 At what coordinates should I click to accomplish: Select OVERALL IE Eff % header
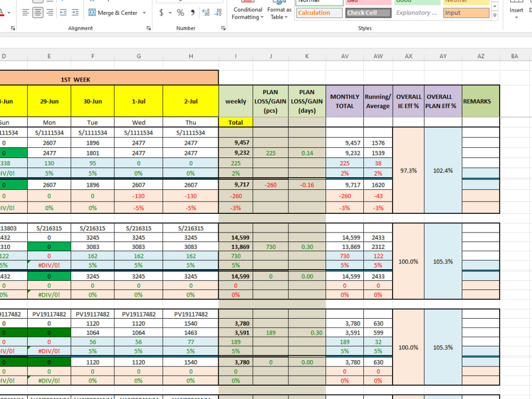[409, 101]
